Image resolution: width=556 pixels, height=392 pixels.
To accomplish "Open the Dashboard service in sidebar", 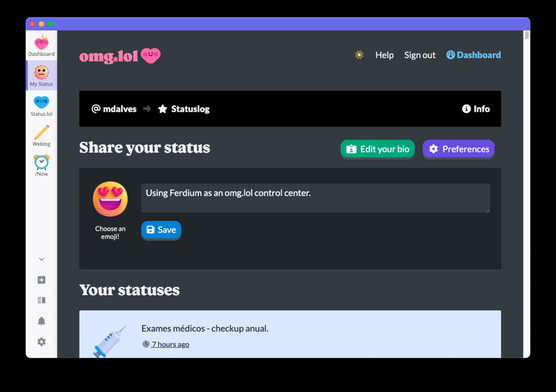I will (x=41, y=46).
